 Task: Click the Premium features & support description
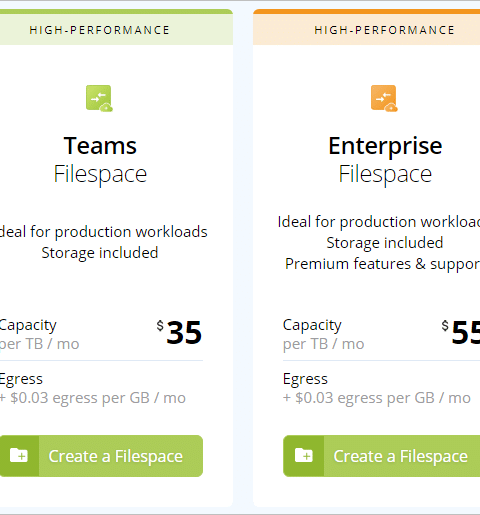383,264
